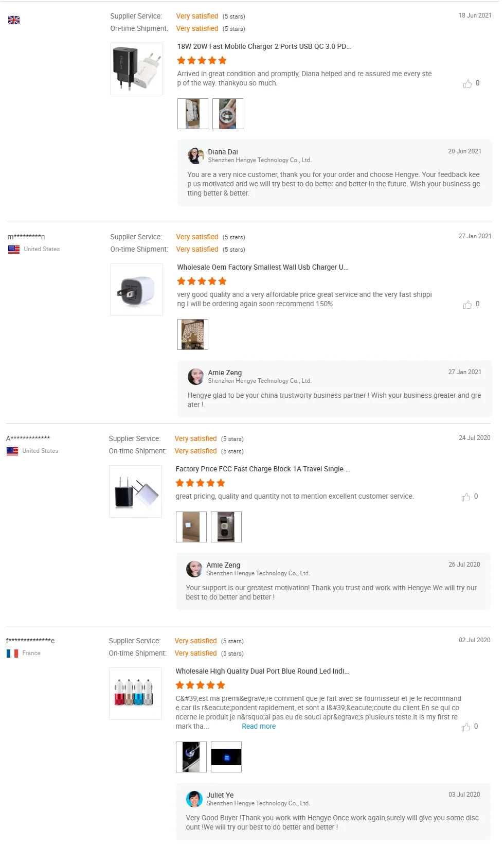Like the Factory Price FCC charger review
This screenshot has width=504, height=846.
(x=466, y=497)
